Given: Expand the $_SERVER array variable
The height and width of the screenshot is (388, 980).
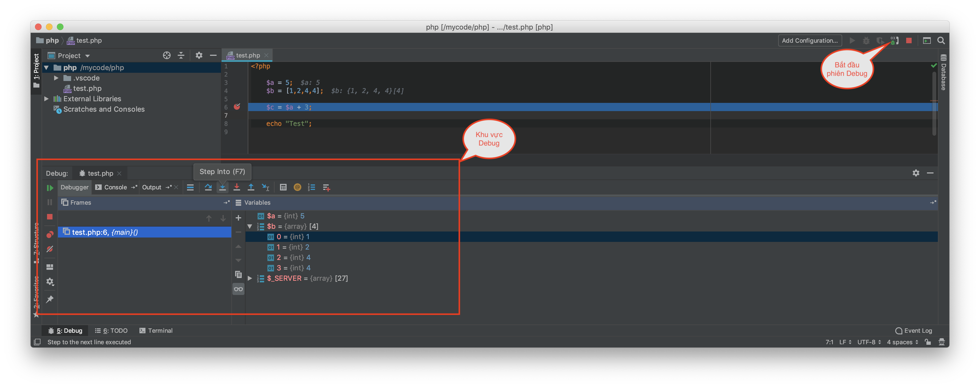Looking at the screenshot, I should click(x=250, y=278).
